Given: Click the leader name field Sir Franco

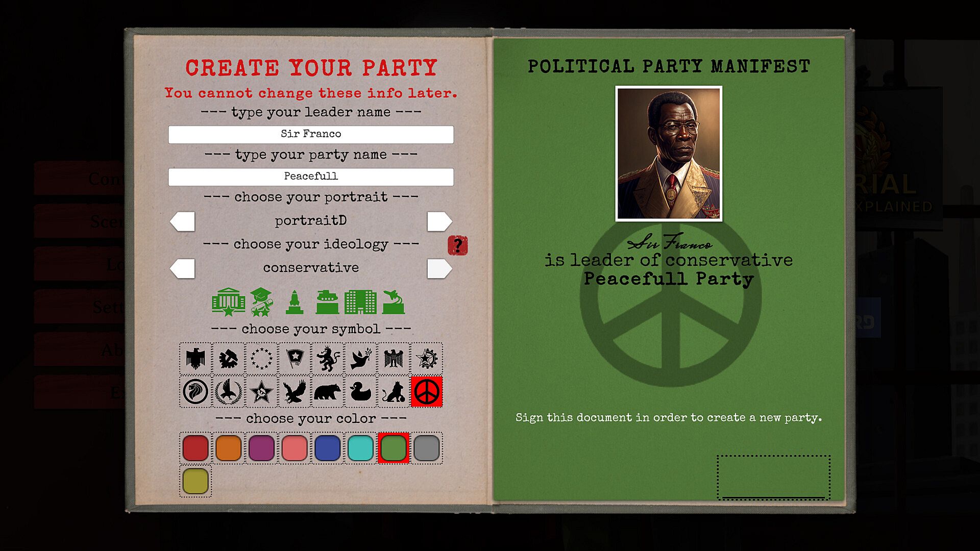Looking at the screenshot, I should 311,134.
